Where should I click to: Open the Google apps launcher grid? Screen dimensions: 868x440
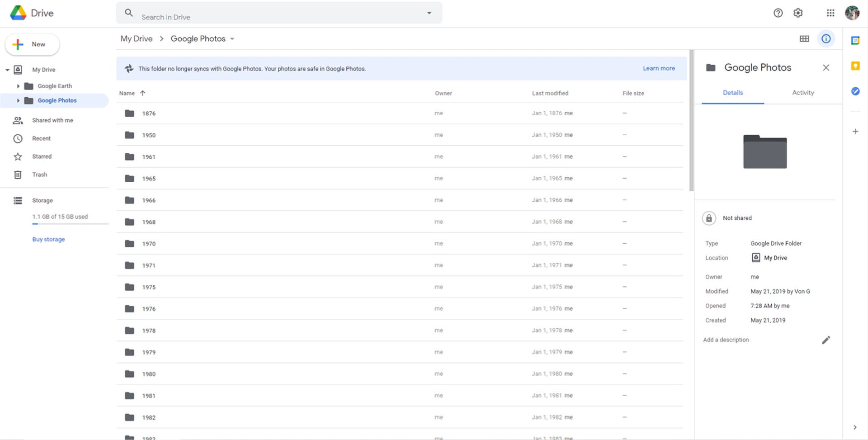click(830, 13)
